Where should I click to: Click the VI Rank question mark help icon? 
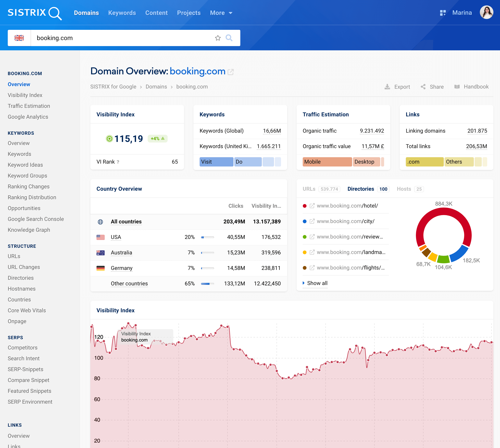tap(118, 162)
